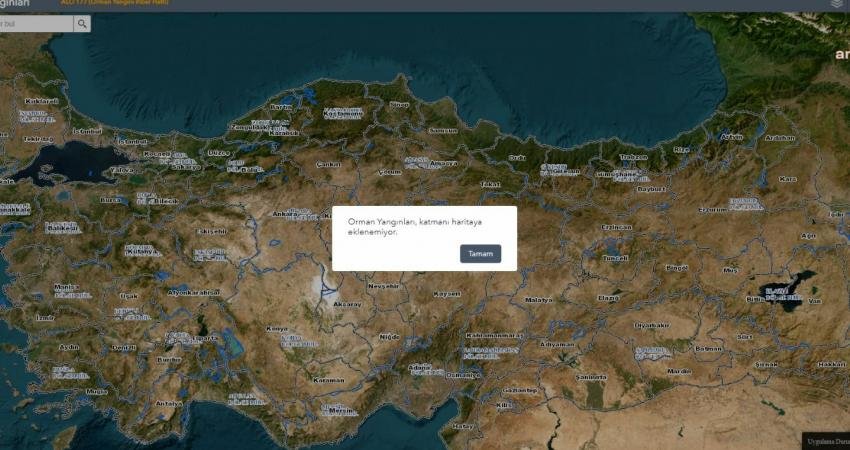Screen dimensions: 850x450
Task: Click the Kahramanmaraş label on map
Action: (495, 336)
